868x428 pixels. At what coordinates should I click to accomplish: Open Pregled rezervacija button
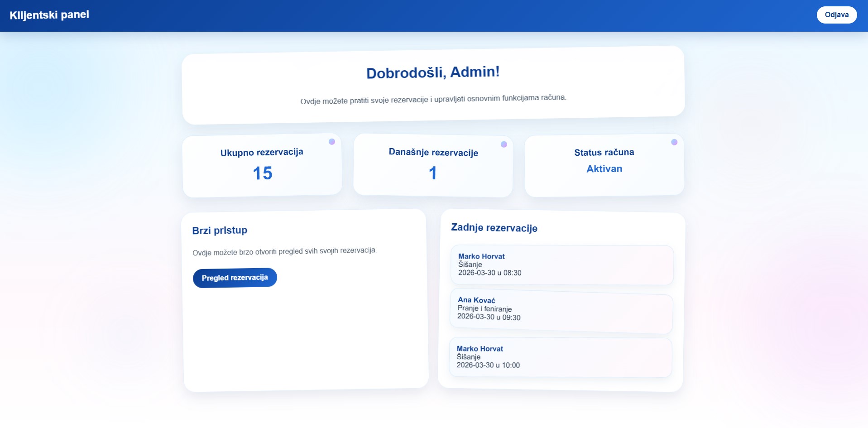pos(235,278)
